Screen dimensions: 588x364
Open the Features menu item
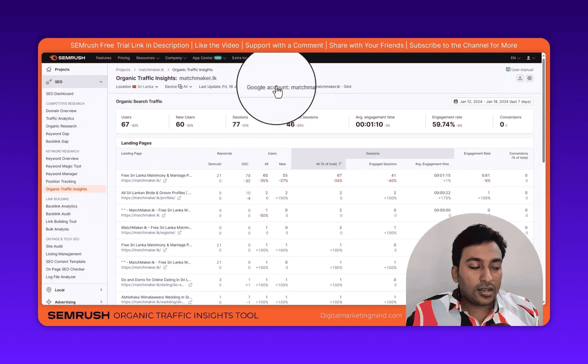[x=103, y=57]
